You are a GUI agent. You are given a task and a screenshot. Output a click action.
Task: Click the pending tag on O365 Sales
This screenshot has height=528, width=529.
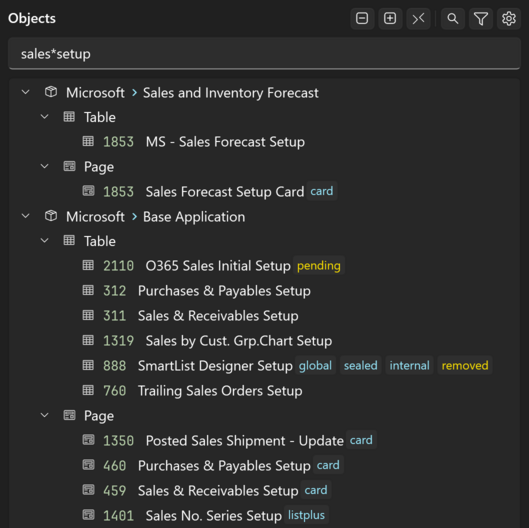[319, 266]
